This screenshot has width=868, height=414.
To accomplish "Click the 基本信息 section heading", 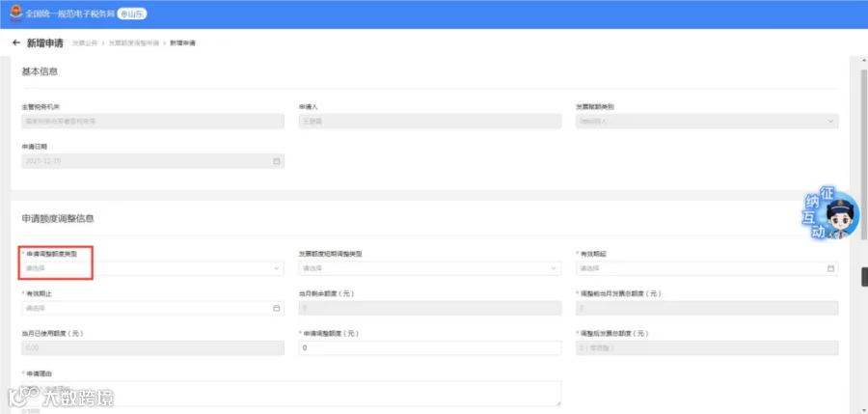I will pos(40,71).
